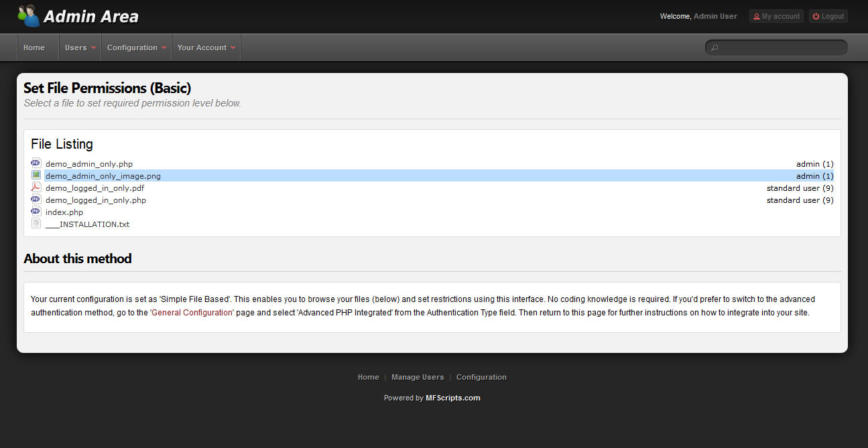
Task: Click the Set File Permissions (Basic) heading
Action: click(107, 88)
